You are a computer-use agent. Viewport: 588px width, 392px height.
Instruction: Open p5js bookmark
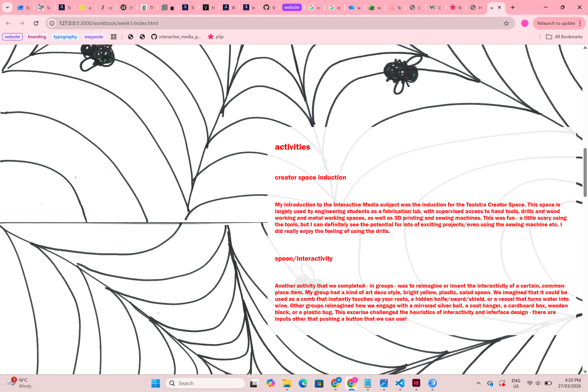tap(216, 37)
